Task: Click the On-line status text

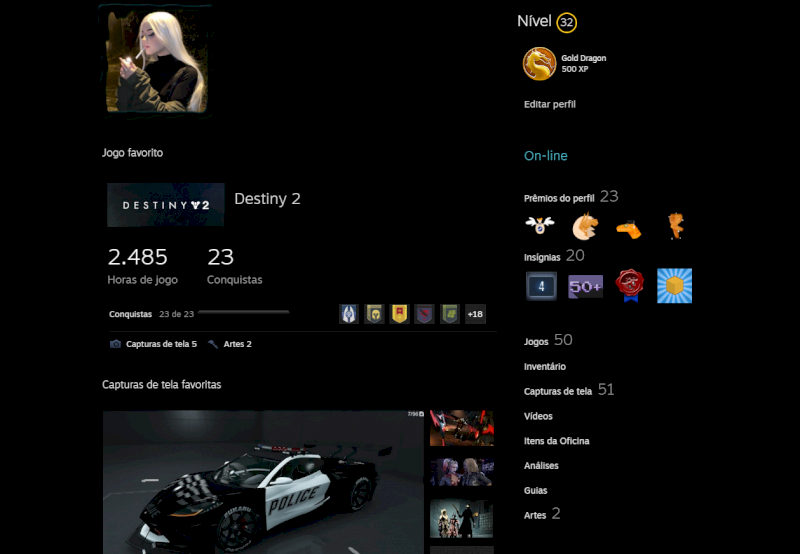Action: click(545, 156)
